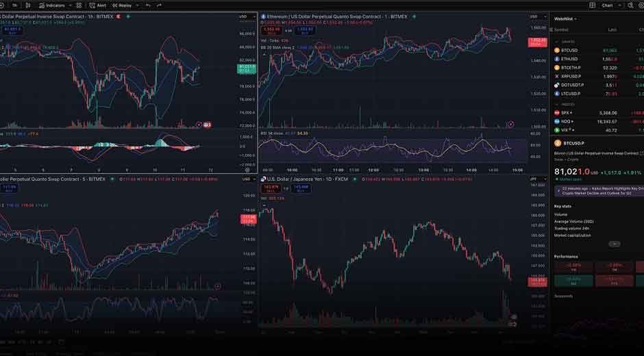Sort watchlist by Last column
This screenshot has height=356, width=644.
click(612, 30)
